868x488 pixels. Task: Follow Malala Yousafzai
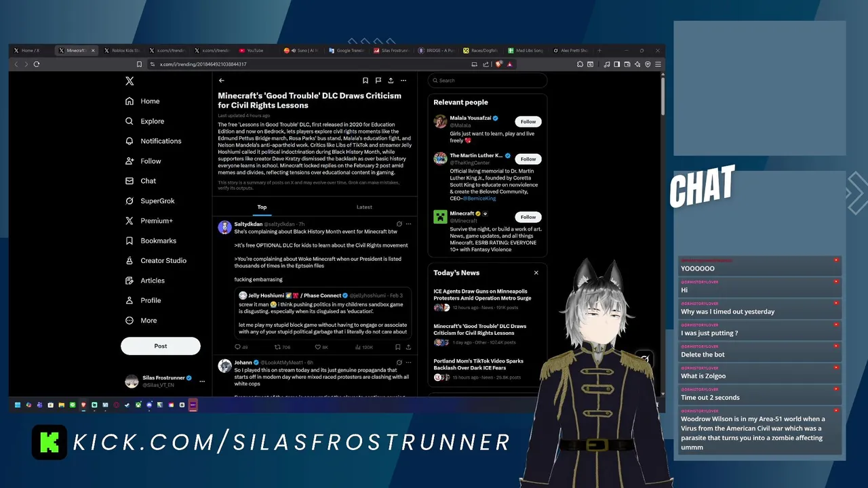click(528, 122)
